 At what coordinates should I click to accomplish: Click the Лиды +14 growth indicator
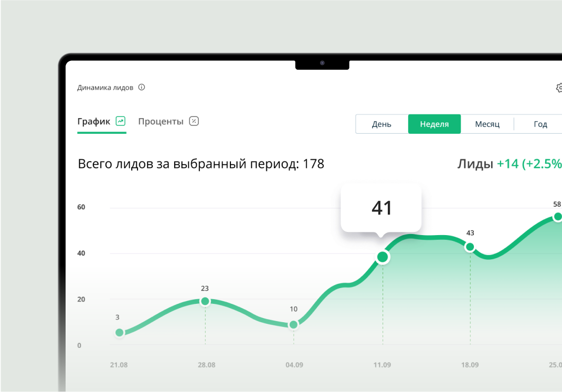pos(509,164)
